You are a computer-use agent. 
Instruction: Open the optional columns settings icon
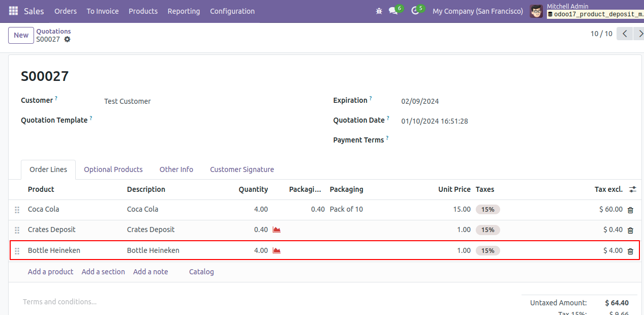(632, 189)
